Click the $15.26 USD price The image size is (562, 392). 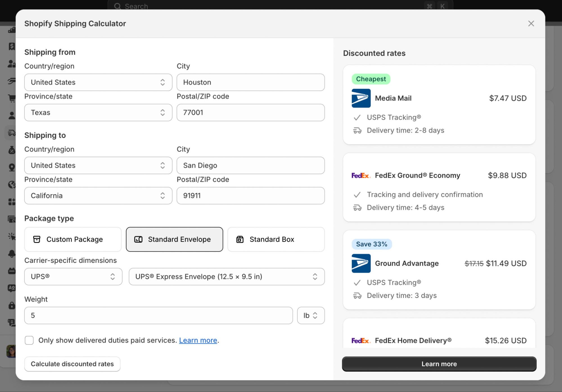(x=505, y=341)
